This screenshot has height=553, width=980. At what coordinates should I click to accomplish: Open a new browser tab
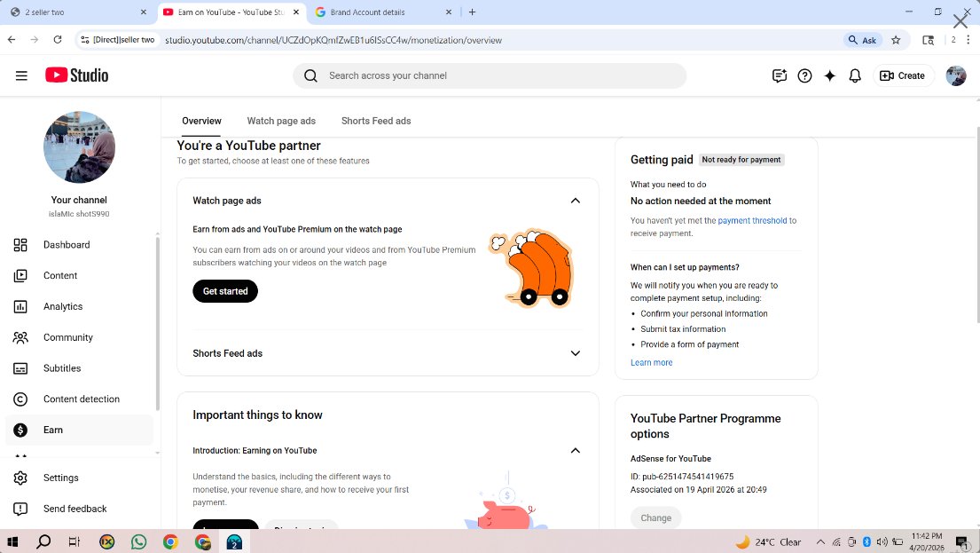pos(472,12)
